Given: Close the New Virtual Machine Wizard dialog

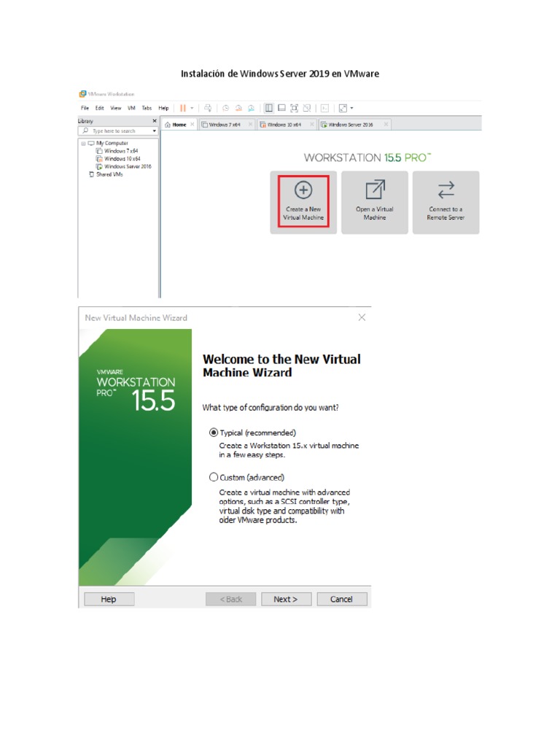Looking at the screenshot, I should [362, 317].
